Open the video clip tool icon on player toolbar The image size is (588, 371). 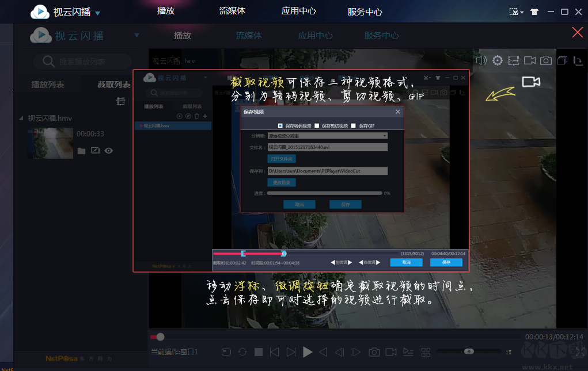click(514, 60)
